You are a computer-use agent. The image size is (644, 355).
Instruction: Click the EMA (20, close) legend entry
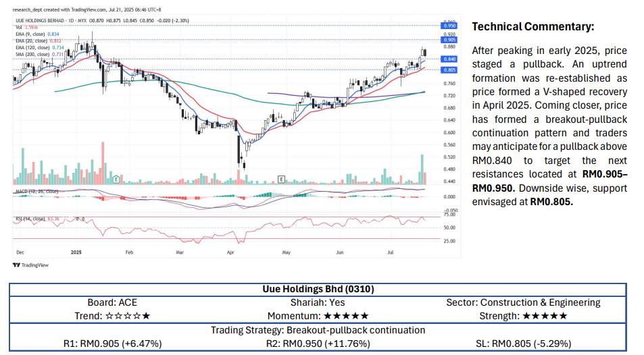39,41
